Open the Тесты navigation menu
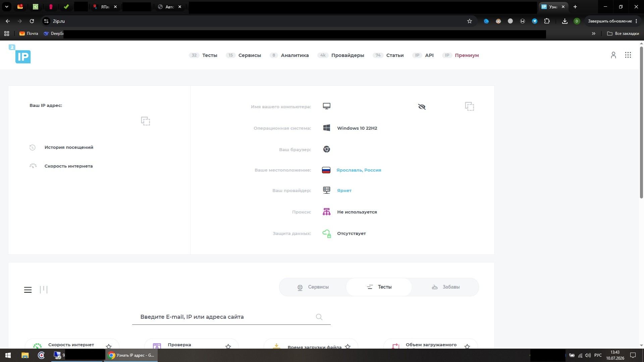This screenshot has height=362, width=644. pyautogui.click(x=210, y=55)
